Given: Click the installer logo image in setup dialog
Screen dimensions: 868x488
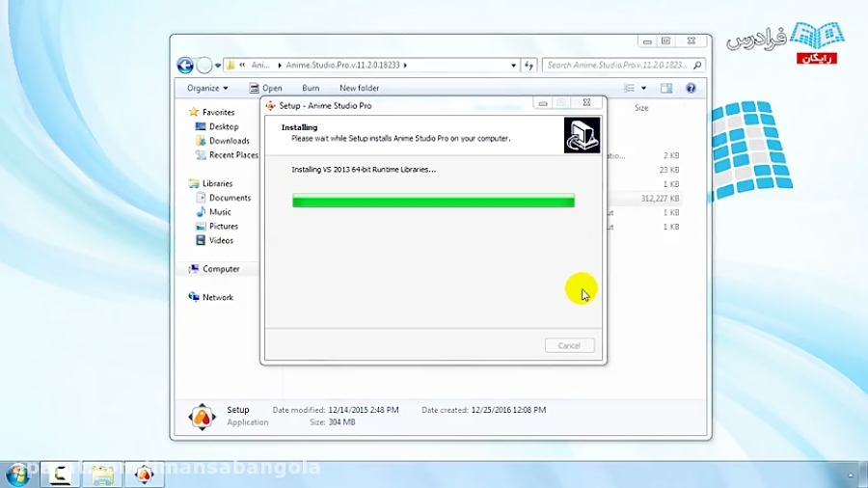Looking at the screenshot, I should point(582,135).
